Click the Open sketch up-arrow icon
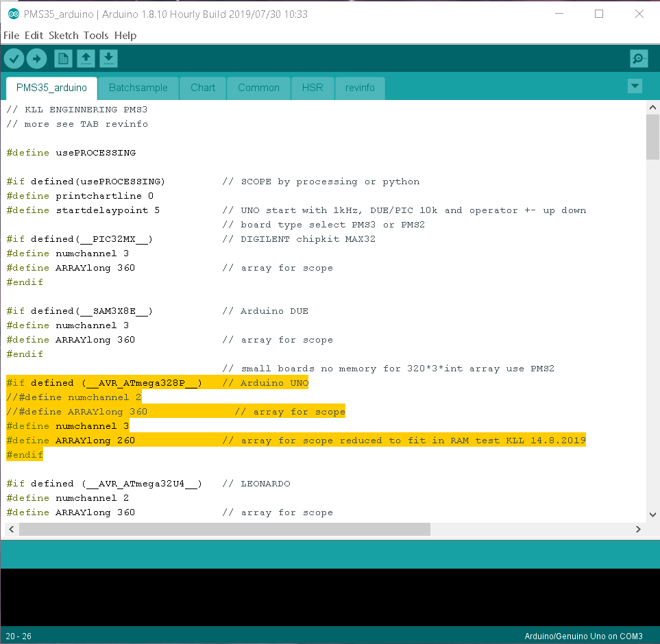Viewport: 660px width, 644px height. 86,59
